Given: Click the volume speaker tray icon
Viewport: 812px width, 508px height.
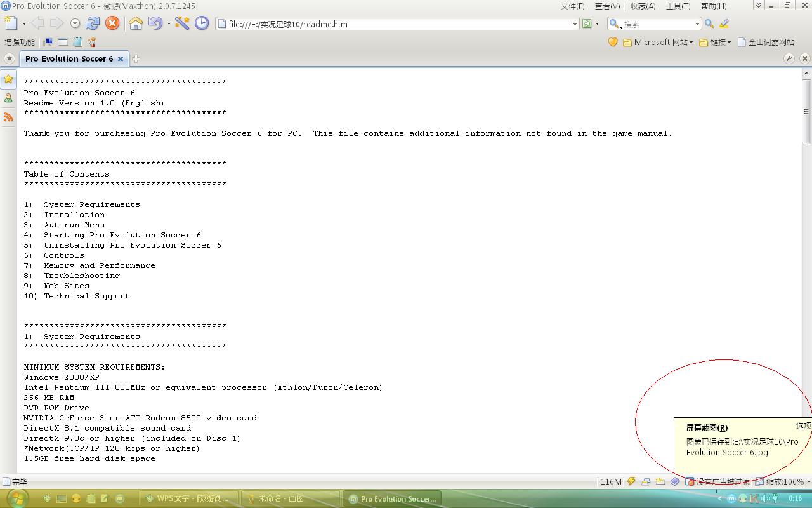Looking at the screenshot, I should coord(764,498).
